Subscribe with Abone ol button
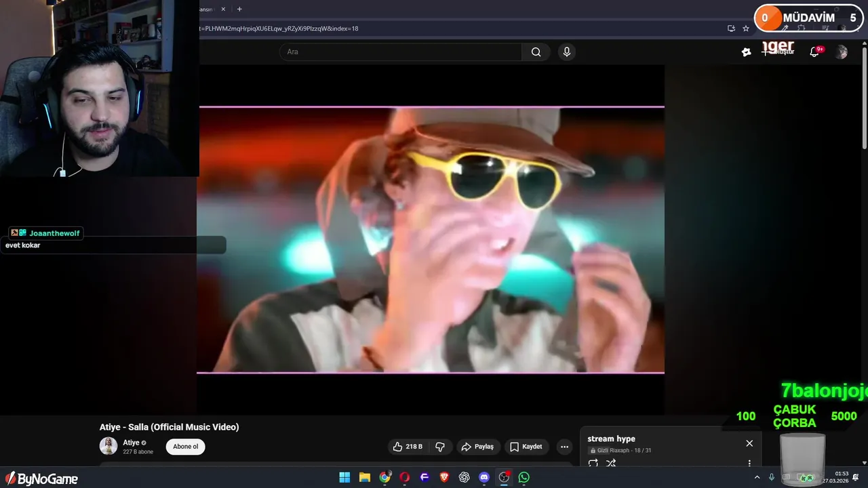Image resolution: width=868 pixels, height=488 pixels. [186, 447]
